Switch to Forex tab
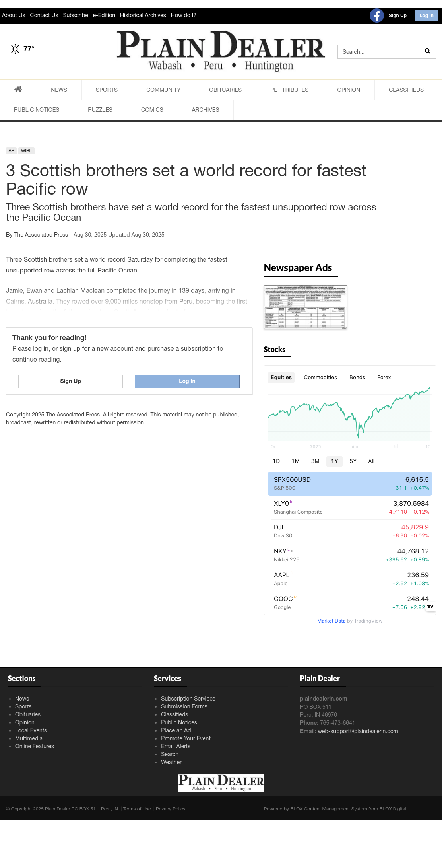 coord(384,377)
